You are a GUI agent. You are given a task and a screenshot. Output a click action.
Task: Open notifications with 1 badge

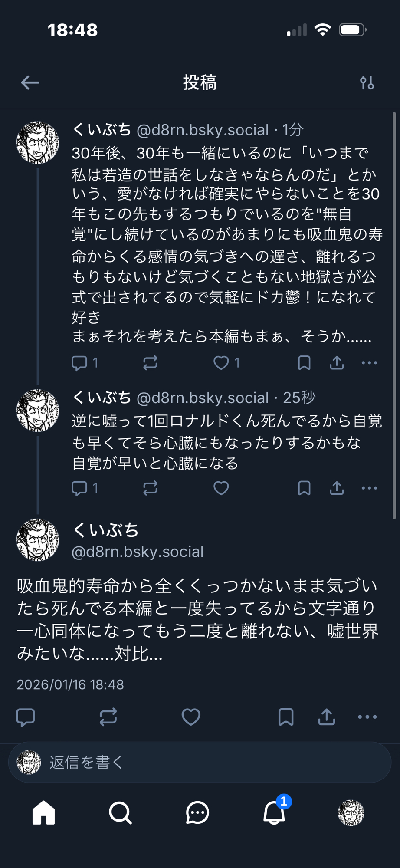274,812
